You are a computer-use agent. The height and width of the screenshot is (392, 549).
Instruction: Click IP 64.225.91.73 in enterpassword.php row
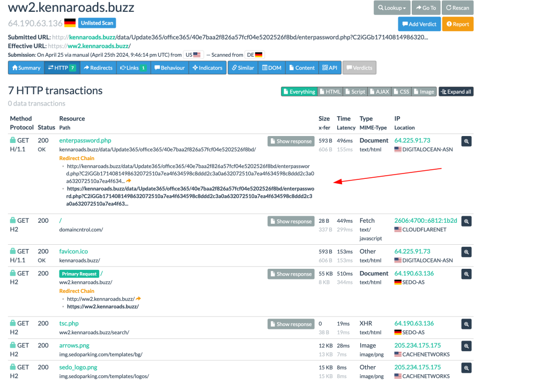pos(412,140)
